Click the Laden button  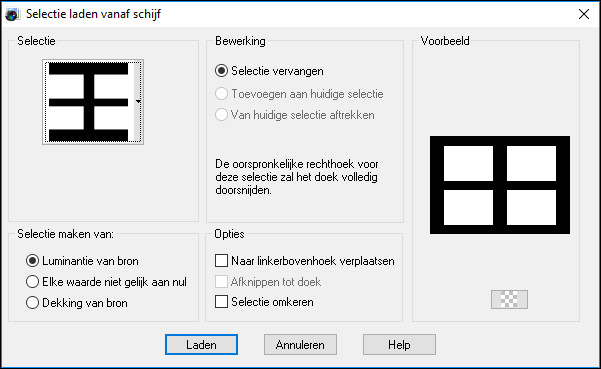tap(201, 344)
